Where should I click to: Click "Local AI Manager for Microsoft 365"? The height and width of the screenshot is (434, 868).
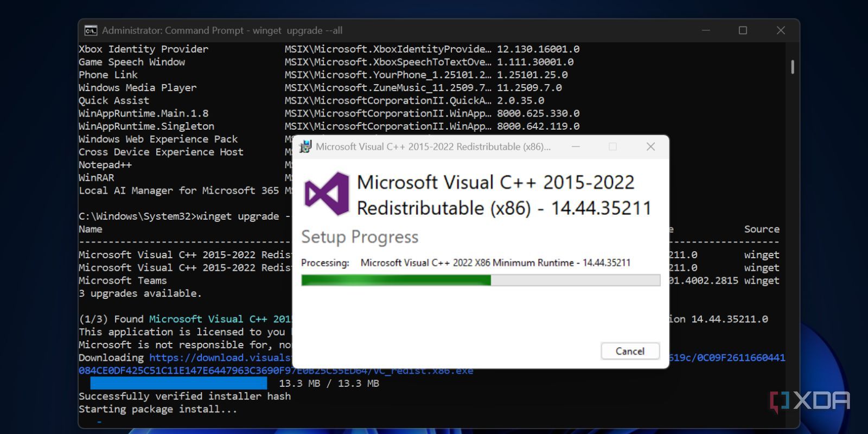point(178,190)
